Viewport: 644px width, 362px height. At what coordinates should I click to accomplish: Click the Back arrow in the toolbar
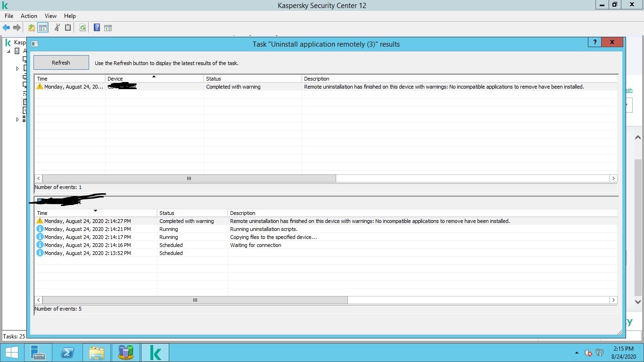click(x=6, y=28)
